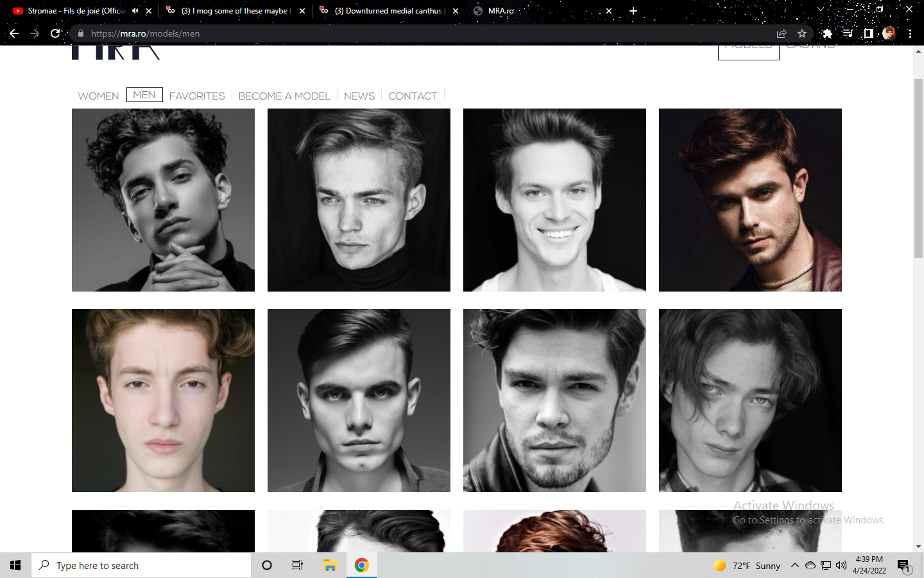
Task: Open Task View on the taskbar
Action: point(298,565)
